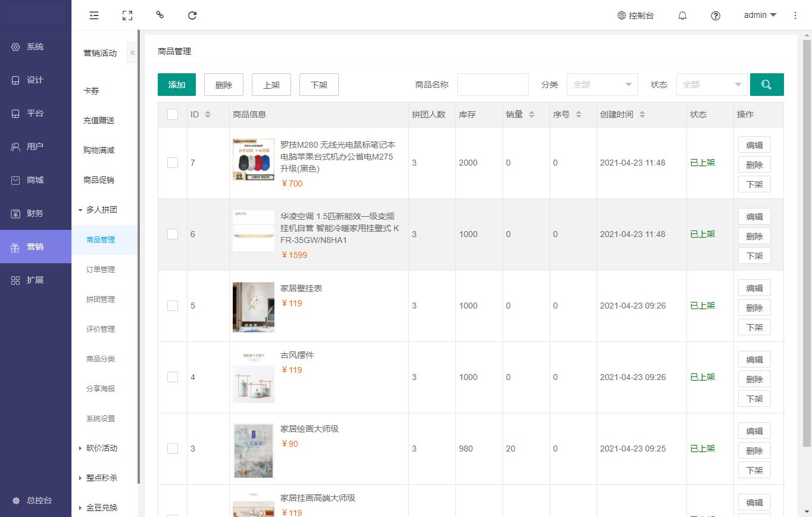Screen dimensions: 812x517
Task: Click the fullscreen toggle icon in top bar
Action: [x=127, y=15]
